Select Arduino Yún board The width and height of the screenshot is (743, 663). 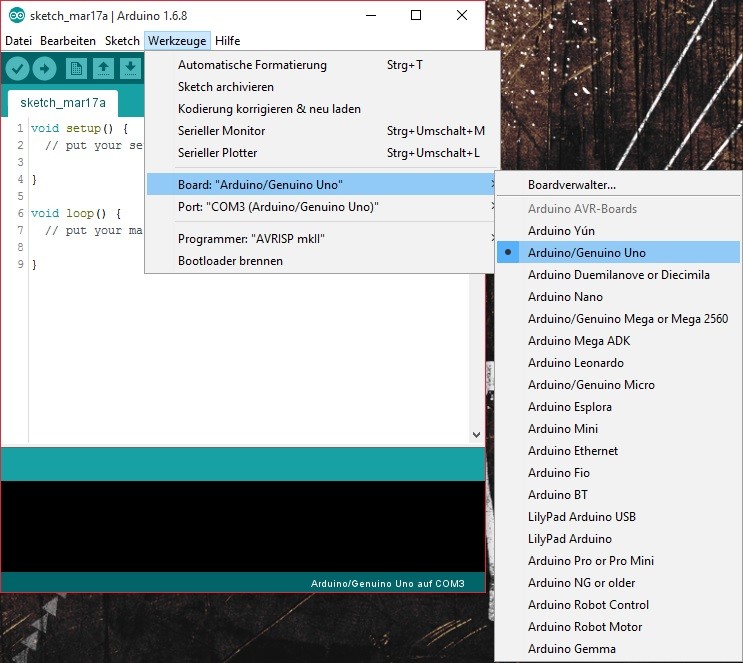pos(618,230)
